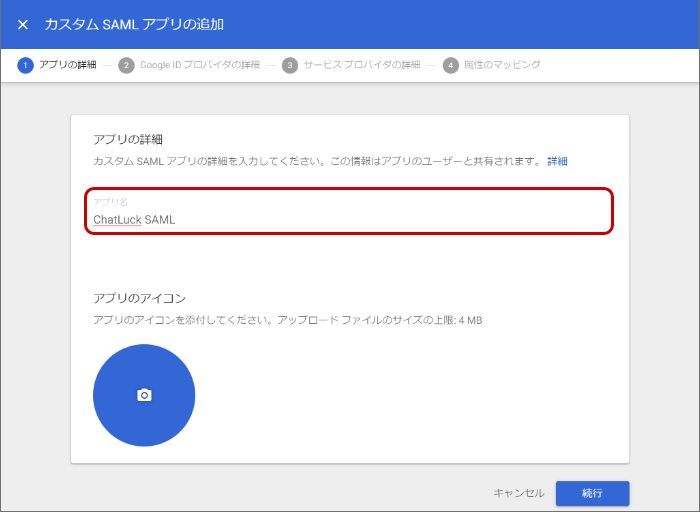Click step 3 number circle
This screenshot has height=512, width=700.
point(290,65)
